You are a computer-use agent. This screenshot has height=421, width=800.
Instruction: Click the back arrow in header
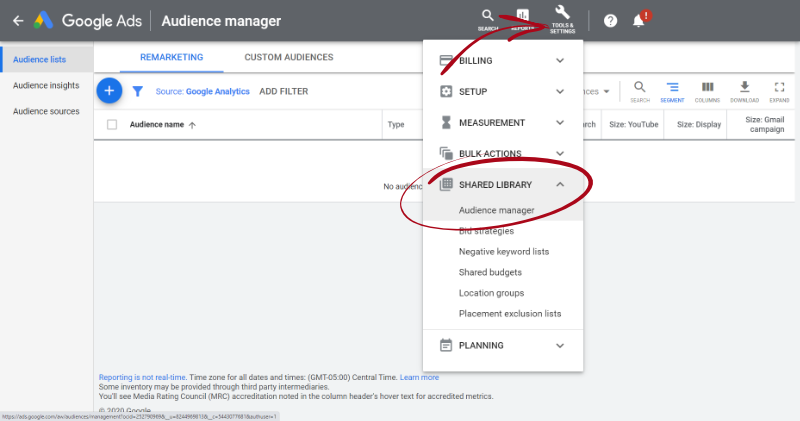pyautogui.click(x=18, y=21)
